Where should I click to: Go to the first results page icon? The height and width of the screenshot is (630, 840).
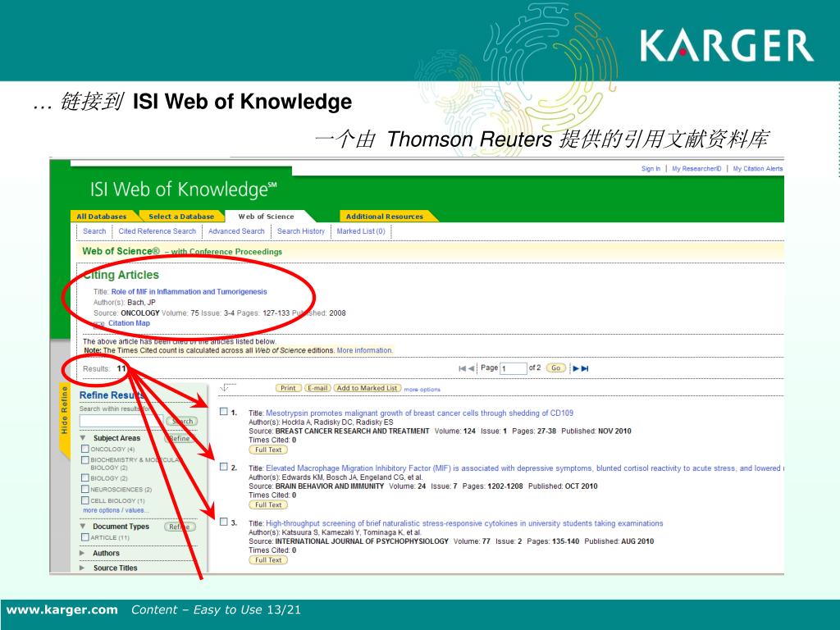click(462, 368)
